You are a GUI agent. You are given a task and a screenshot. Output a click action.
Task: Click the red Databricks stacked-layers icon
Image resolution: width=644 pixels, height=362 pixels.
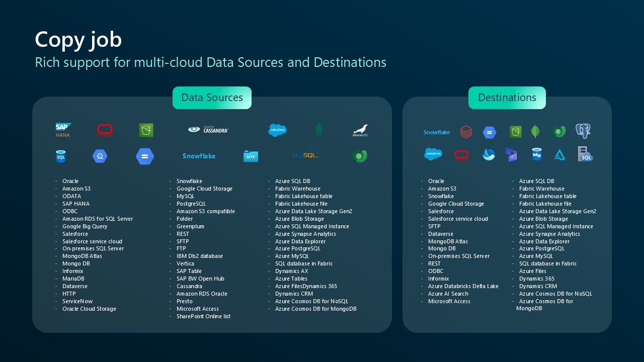(466, 132)
